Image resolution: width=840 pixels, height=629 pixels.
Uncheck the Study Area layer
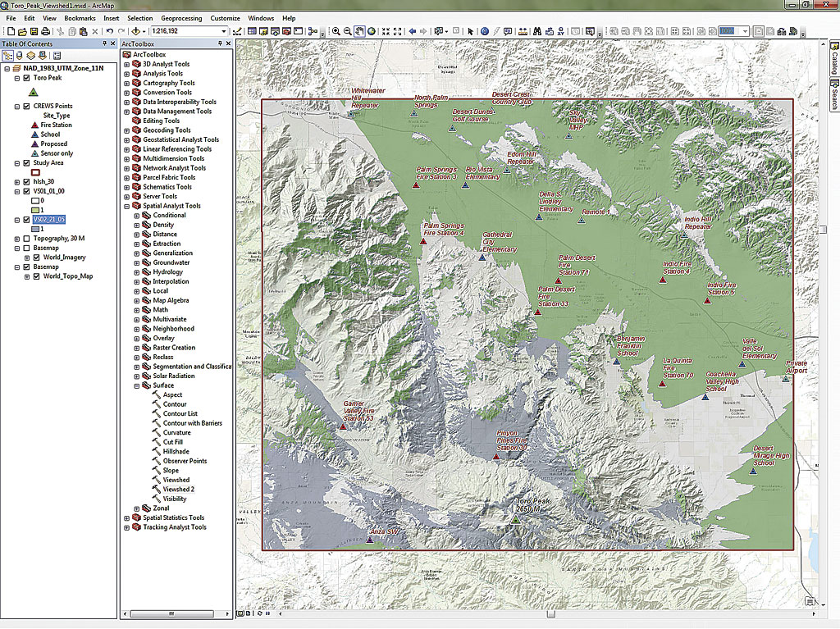coord(26,163)
